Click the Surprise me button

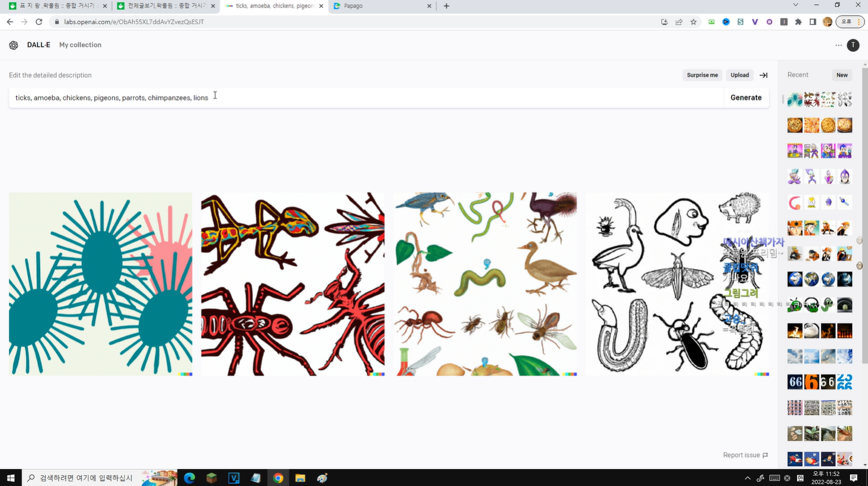point(702,75)
